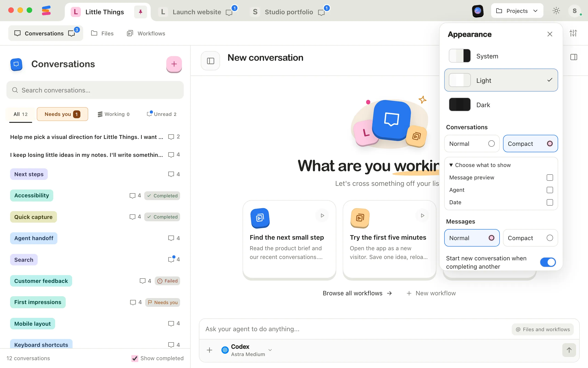Click Browse all workflows link
This screenshot has height=368, width=588.
coord(357,293)
